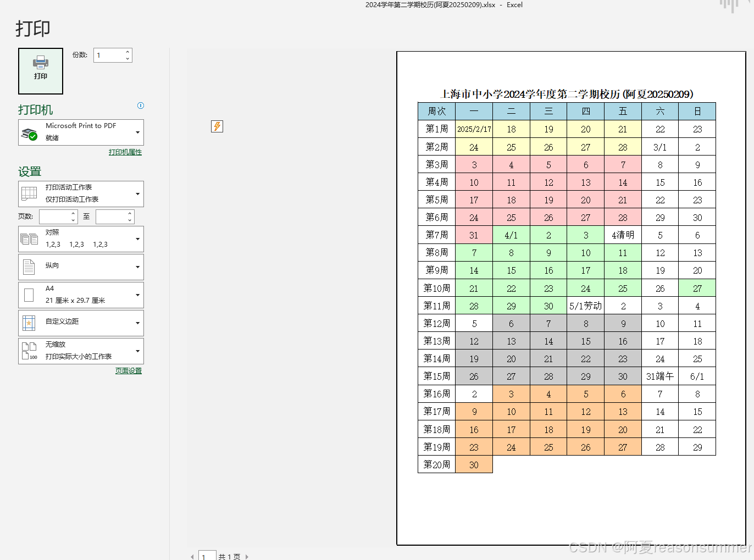The height and width of the screenshot is (560, 754).
Task: Click the 日 Sunday column header
Action: (x=697, y=111)
